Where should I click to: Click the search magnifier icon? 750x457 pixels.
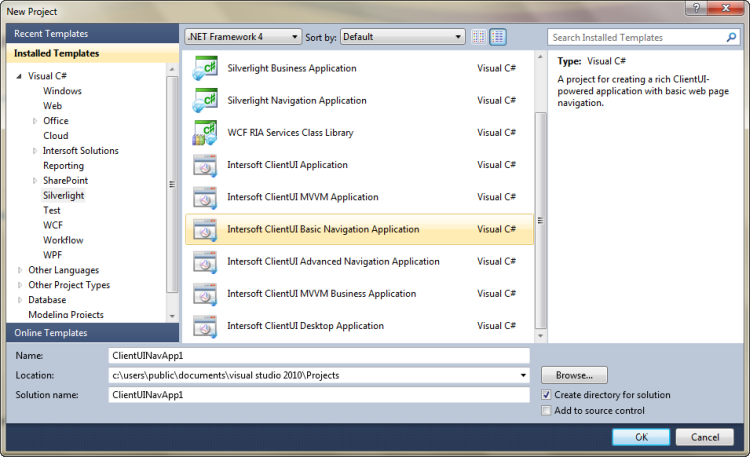731,37
